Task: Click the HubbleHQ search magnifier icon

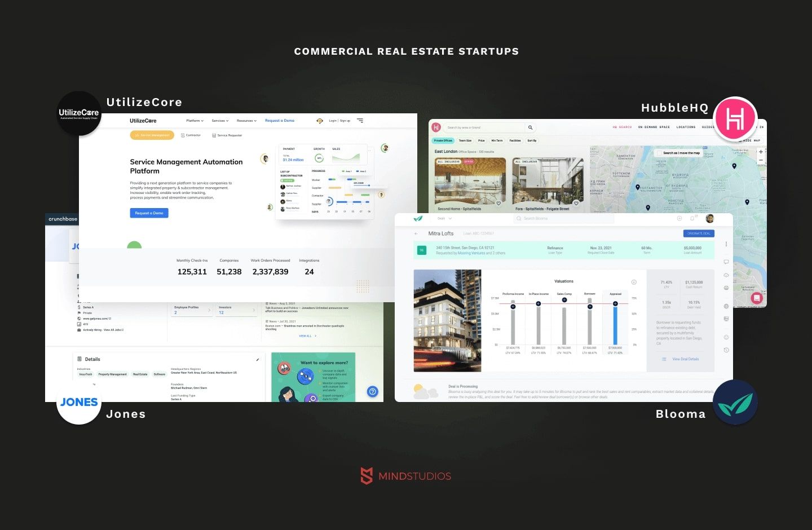Action: coord(530,127)
